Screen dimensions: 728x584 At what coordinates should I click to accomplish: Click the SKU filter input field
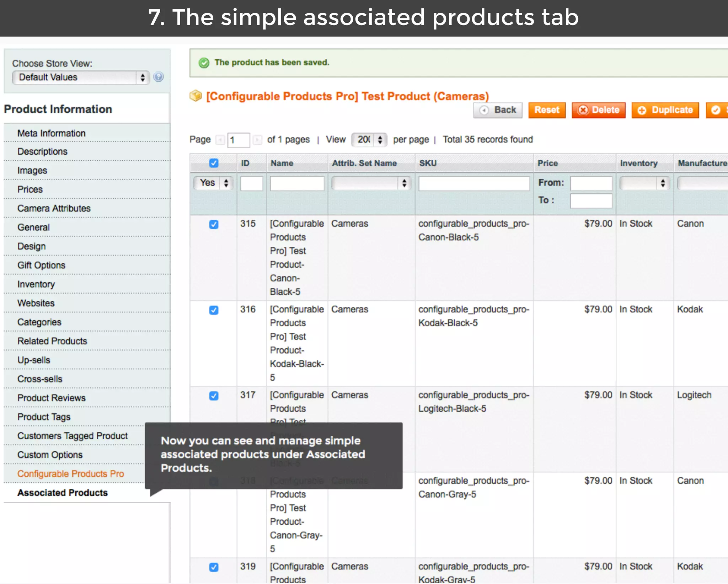coord(474,183)
